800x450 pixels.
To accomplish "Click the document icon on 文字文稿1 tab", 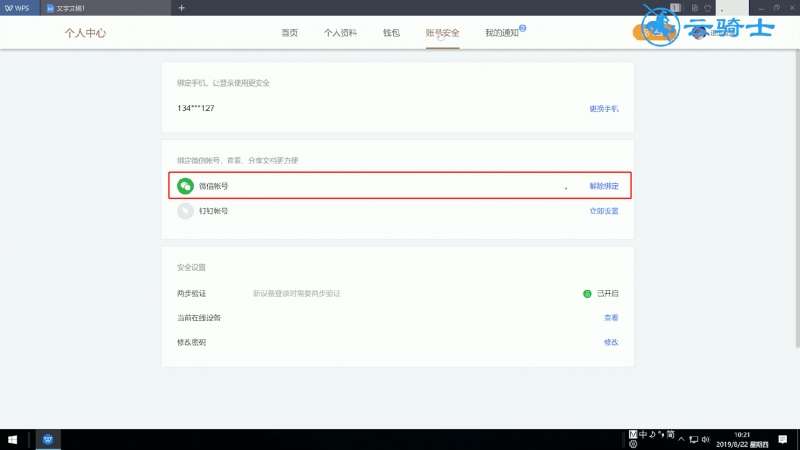I will (50, 8).
